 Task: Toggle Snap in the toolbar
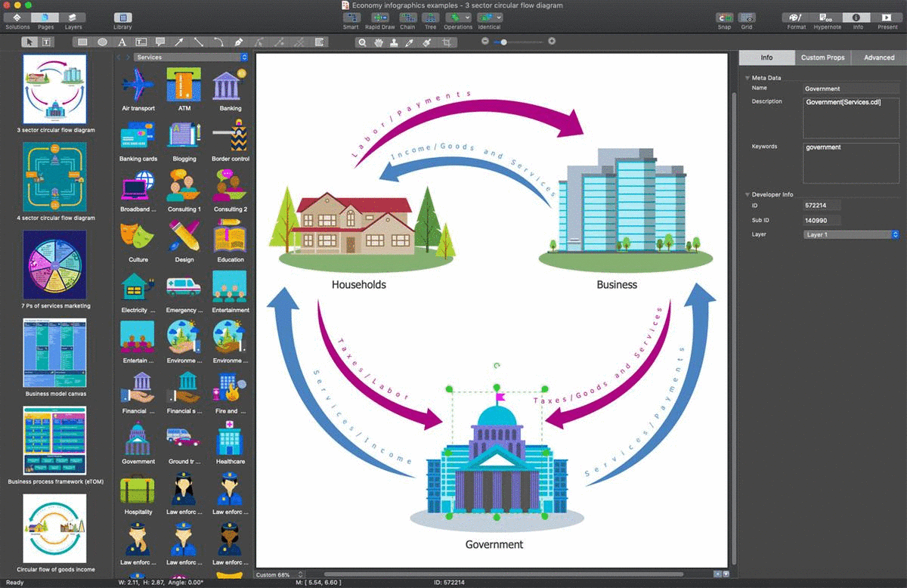coord(724,17)
